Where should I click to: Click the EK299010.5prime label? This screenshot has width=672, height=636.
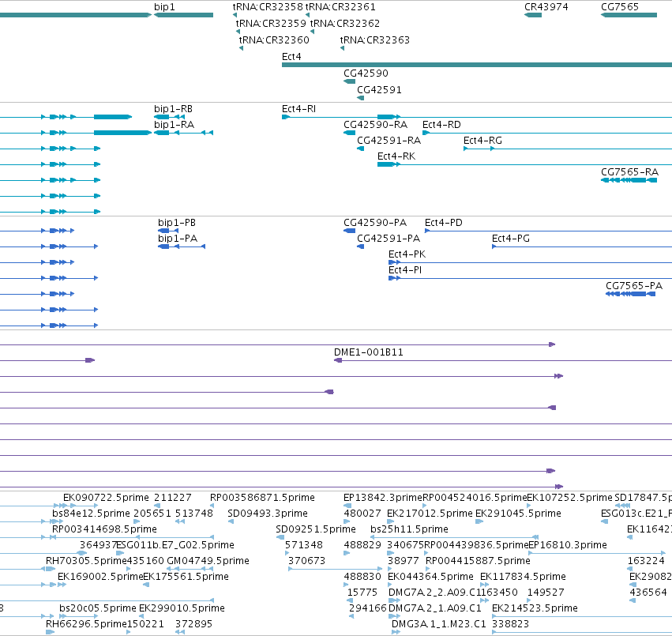click(x=182, y=609)
